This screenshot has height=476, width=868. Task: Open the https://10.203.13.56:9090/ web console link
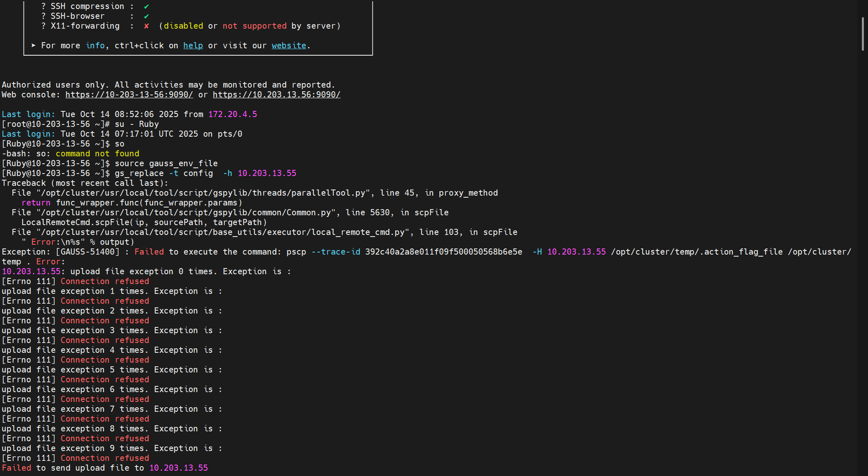pos(276,95)
